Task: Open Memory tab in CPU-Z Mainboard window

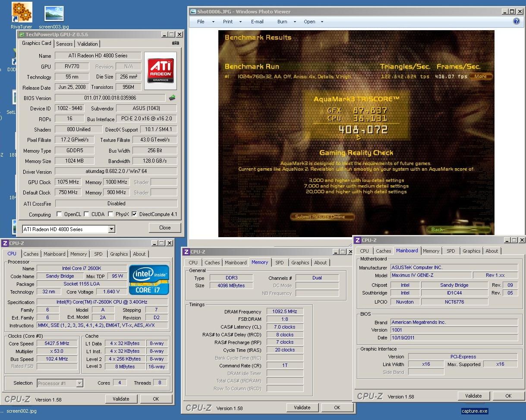Action: 431,251
